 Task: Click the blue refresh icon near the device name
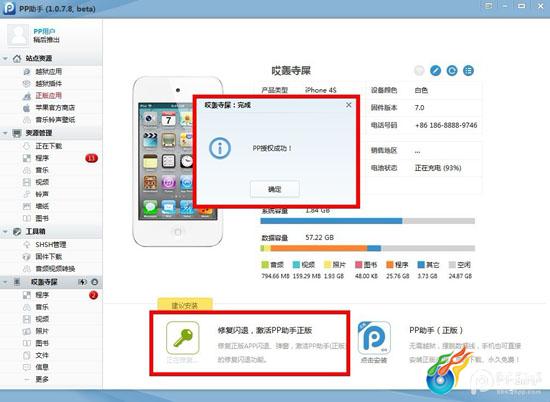pyautogui.click(x=452, y=71)
